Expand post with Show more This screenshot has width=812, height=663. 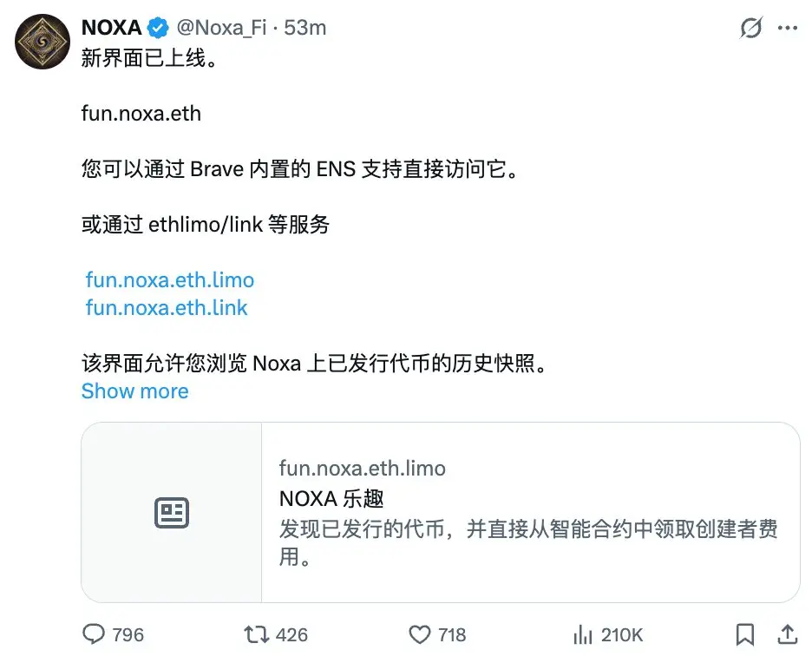pyautogui.click(x=134, y=391)
